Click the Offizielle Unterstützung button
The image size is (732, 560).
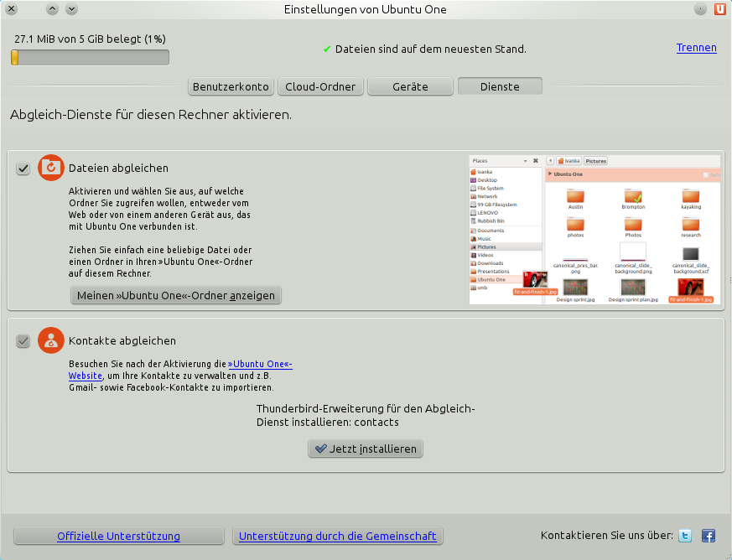pos(118,537)
